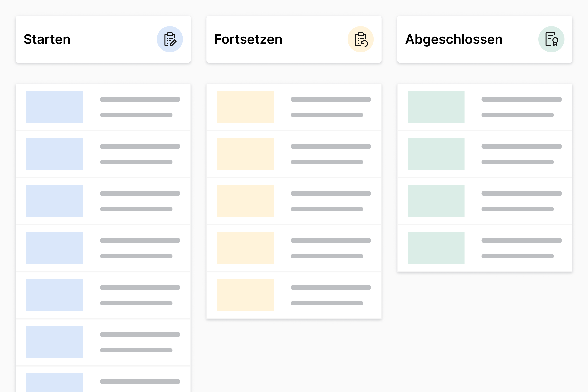Click the certificate icon beside Abgeschlossen
Image resolution: width=588 pixels, height=392 pixels.
click(x=551, y=39)
